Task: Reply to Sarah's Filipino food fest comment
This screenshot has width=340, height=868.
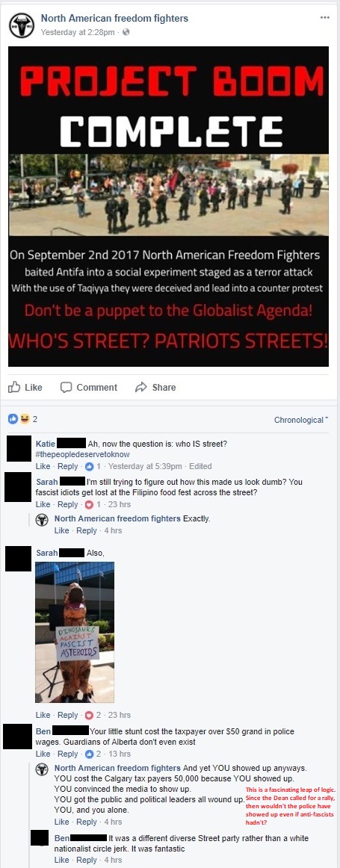Action: pos(67,504)
